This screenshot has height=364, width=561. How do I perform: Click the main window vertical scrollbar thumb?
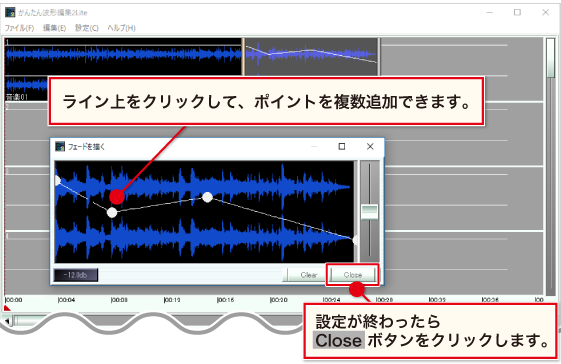[551, 58]
